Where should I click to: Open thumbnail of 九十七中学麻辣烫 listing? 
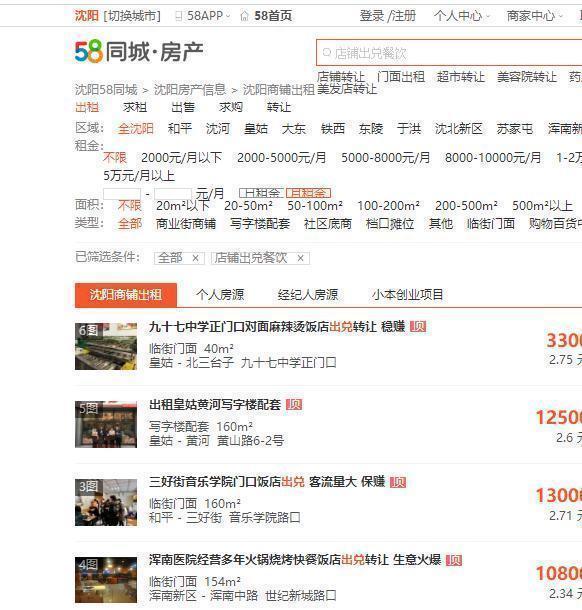(106, 346)
